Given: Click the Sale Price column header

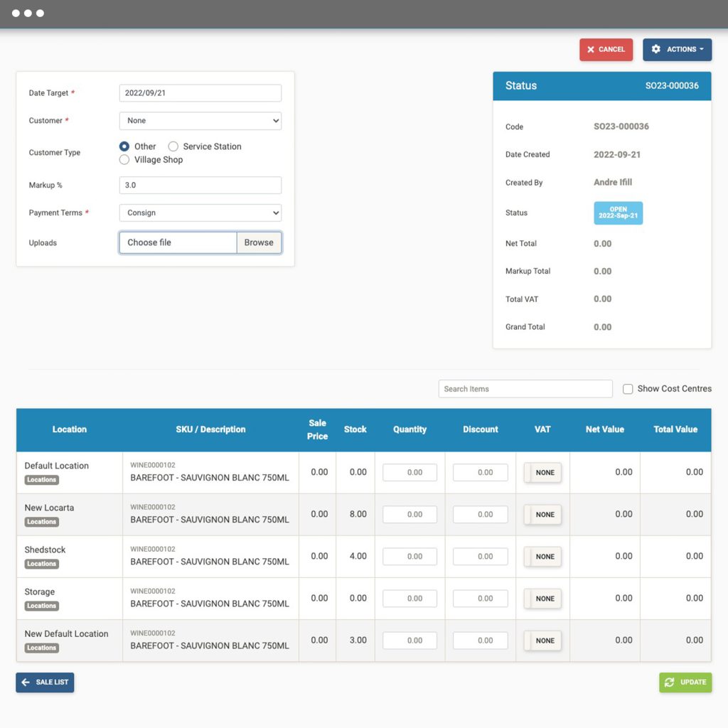Looking at the screenshot, I should pyautogui.click(x=317, y=429).
